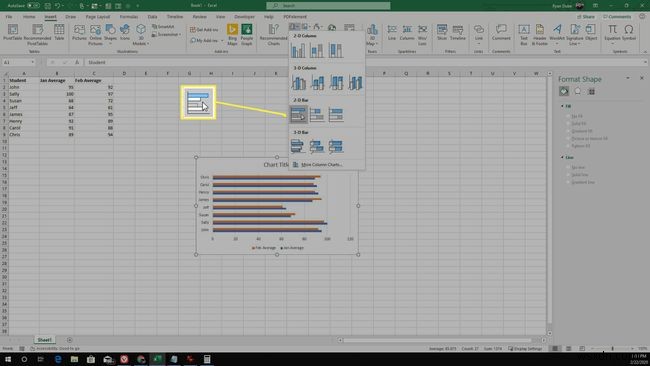Select the Gradient fill radio button
Viewport: 650px width, 366px height.
pyautogui.click(x=568, y=131)
